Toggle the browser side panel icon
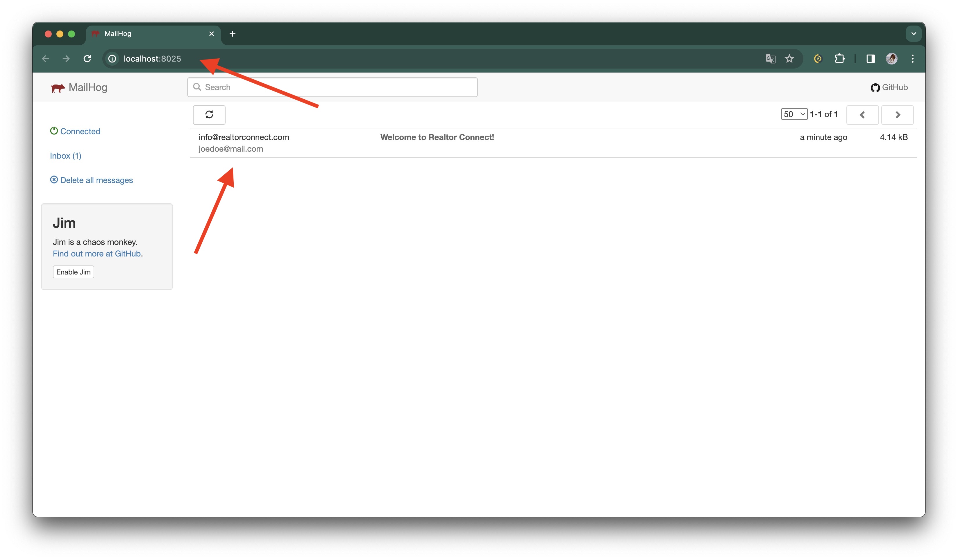This screenshot has height=560, width=958. click(x=870, y=58)
